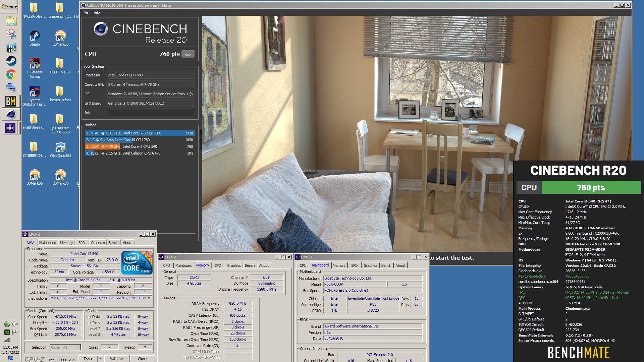Switch to the Cinebench taskbar button

11,115
